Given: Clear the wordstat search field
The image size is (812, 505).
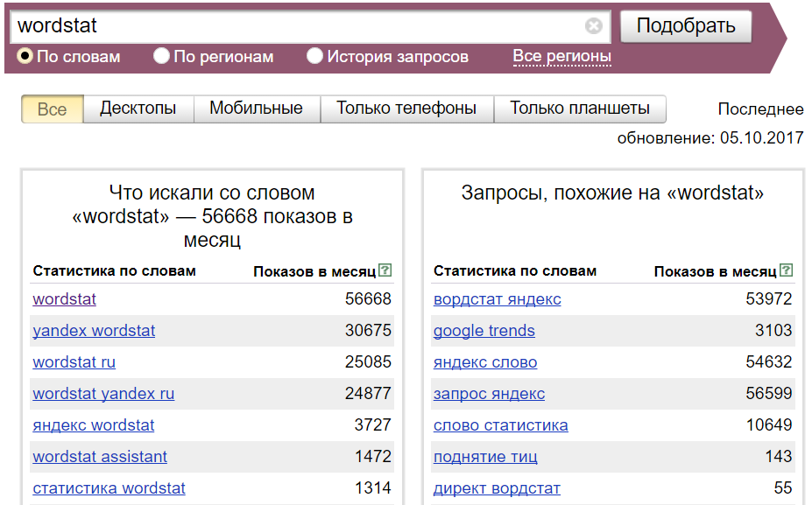Looking at the screenshot, I should (x=594, y=25).
